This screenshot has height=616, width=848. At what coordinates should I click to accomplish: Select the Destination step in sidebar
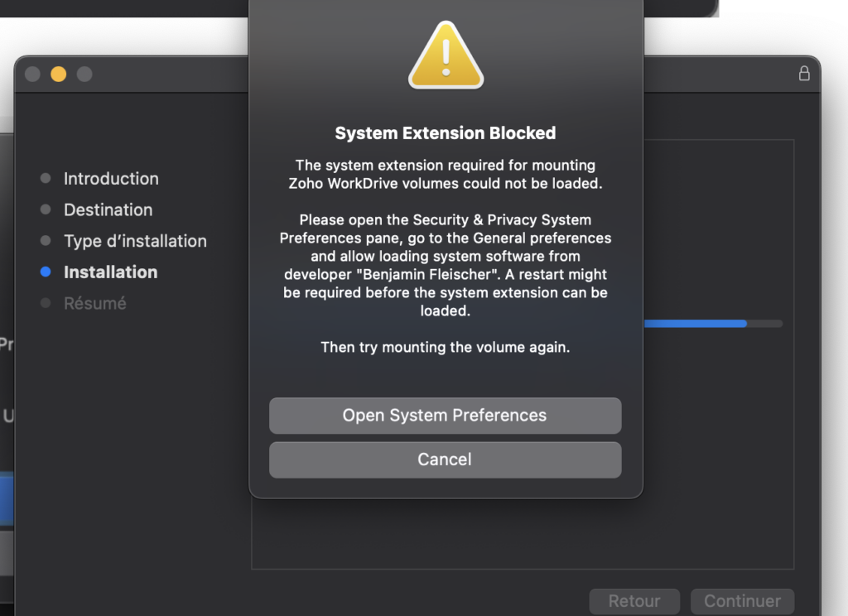pyautogui.click(x=108, y=209)
